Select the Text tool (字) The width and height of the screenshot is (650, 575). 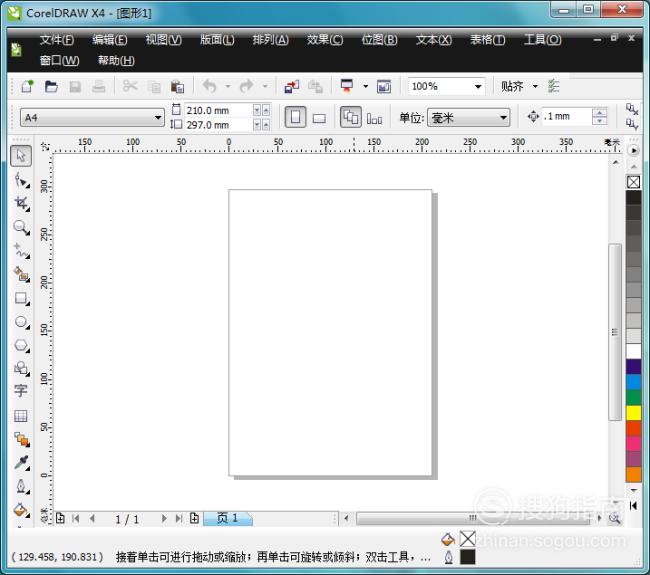(21, 391)
